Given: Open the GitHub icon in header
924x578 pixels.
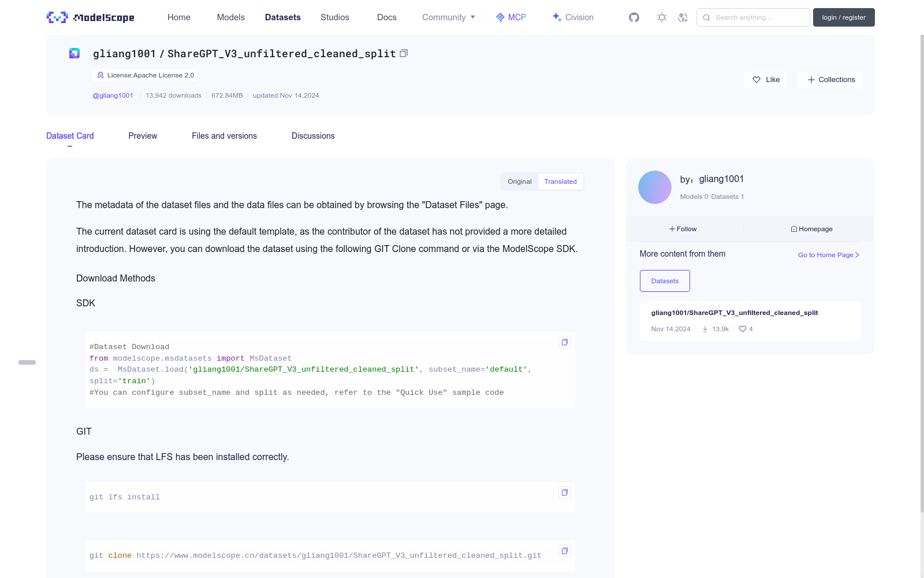Looking at the screenshot, I should (634, 17).
